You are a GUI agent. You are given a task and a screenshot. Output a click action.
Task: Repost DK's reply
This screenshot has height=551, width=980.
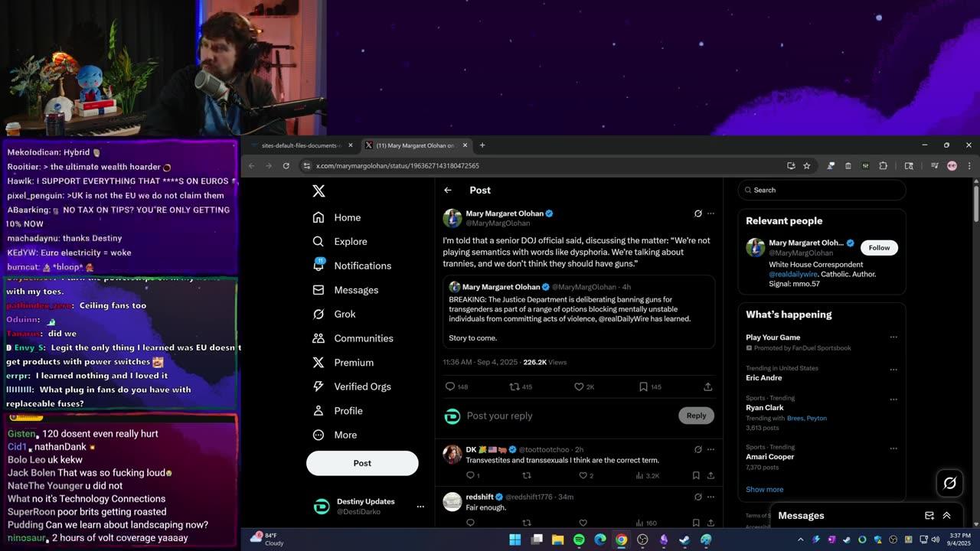coord(527,475)
